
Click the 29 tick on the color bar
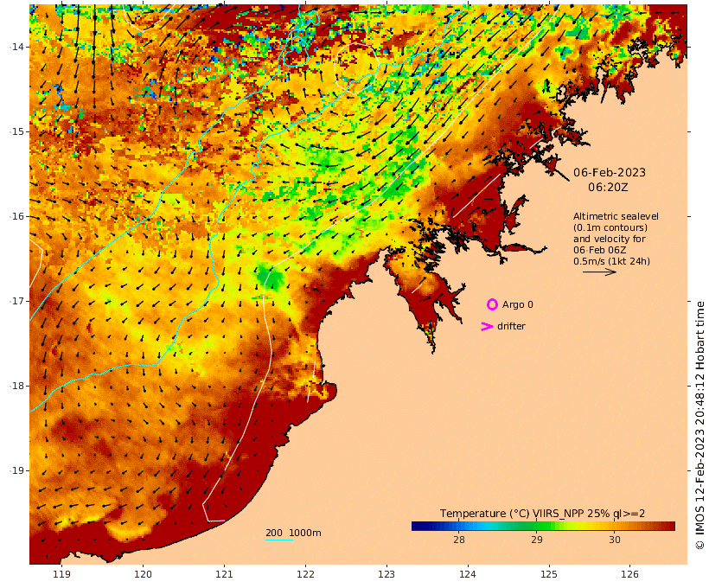[x=536, y=540]
